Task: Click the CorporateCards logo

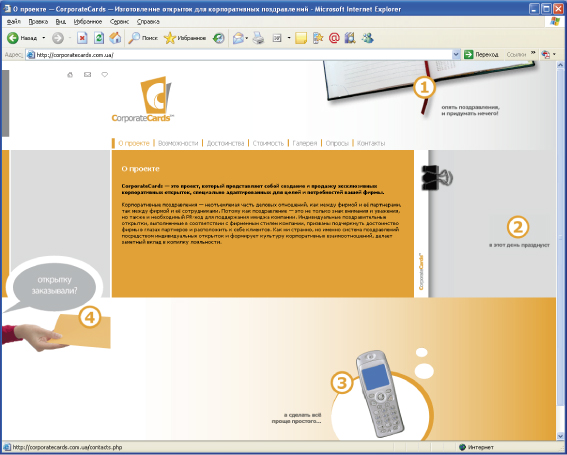Action: (x=143, y=99)
